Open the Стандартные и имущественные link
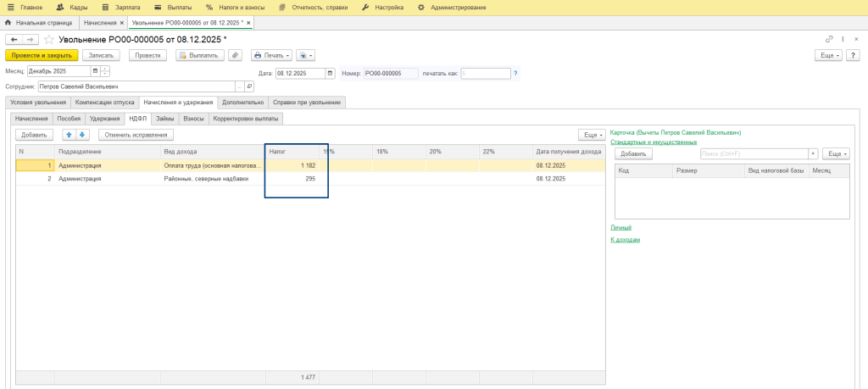Image resolution: width=868 pixels, height=389 pixels. 654,142
